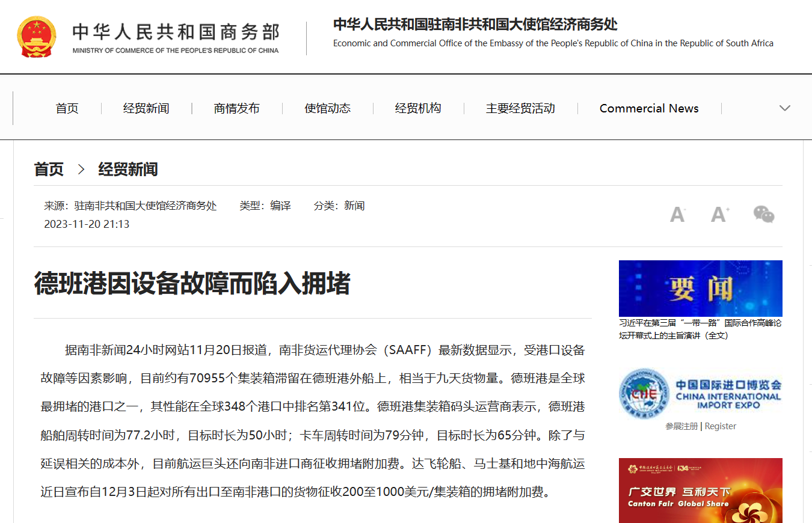Open 使馆动态 navigation item
Image resolution: width=812 pixels, height=523 pixels.
click(328, 108)
